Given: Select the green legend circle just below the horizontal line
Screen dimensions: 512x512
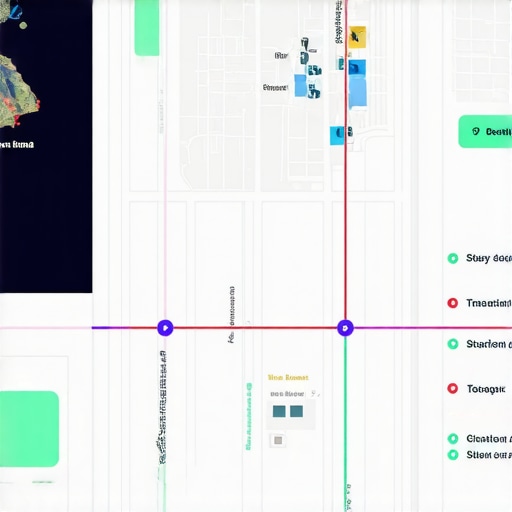Looking at the screenshot, I should (x=453, y=344).
